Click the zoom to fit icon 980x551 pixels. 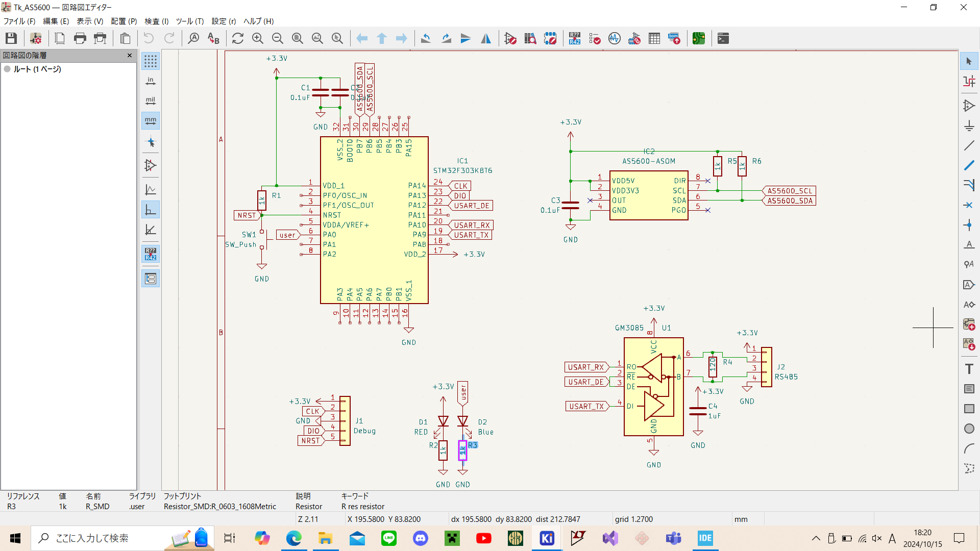(x=298, y=38)
